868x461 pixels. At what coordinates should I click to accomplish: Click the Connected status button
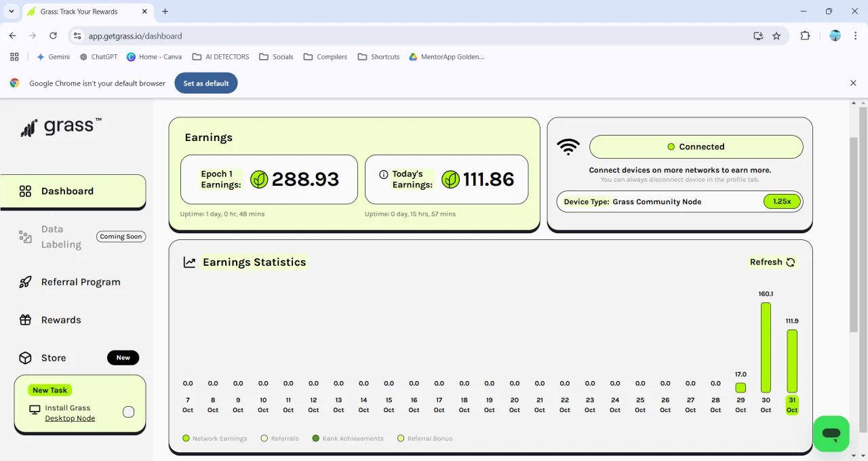click(696, 146)
